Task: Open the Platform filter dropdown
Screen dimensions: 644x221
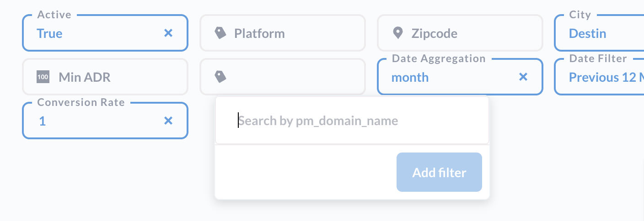Action: 283,33
